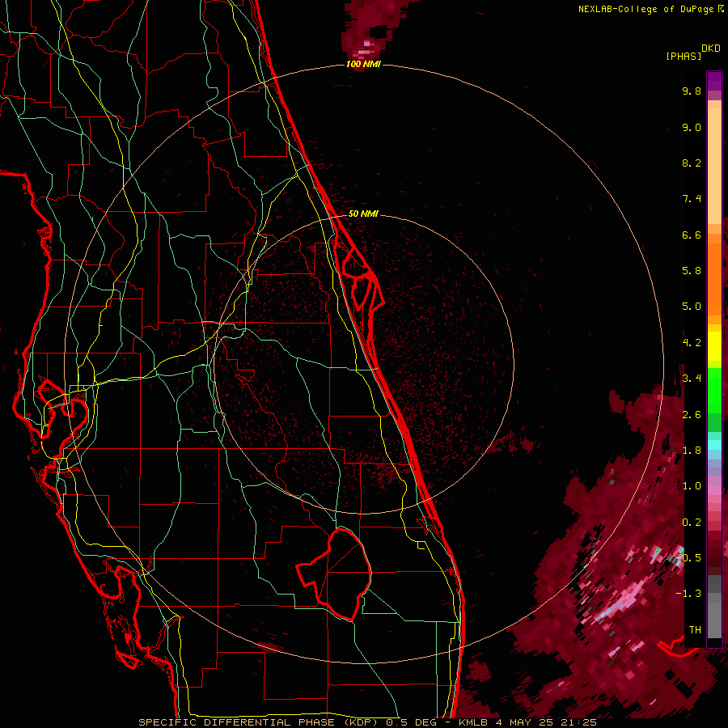
Task: Click the -1.3 value on the color scale
Action: click(x=688, y=594)
